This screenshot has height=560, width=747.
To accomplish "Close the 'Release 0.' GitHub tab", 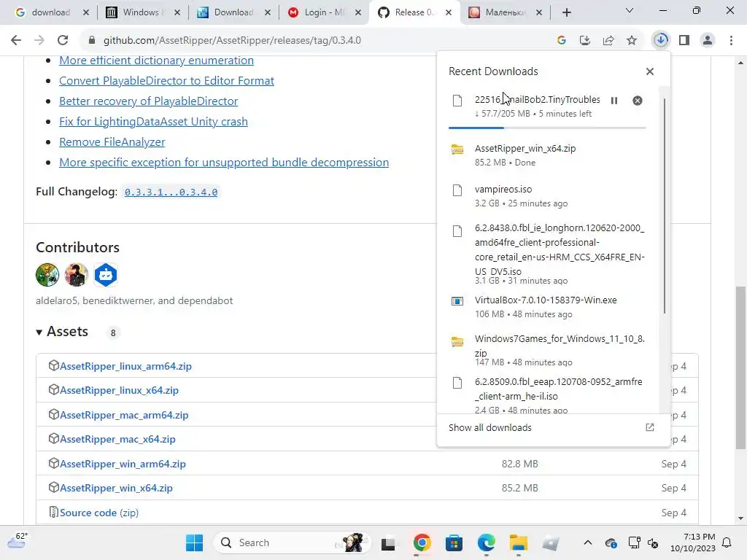I will pyautogui.click(x=449, y=12).
